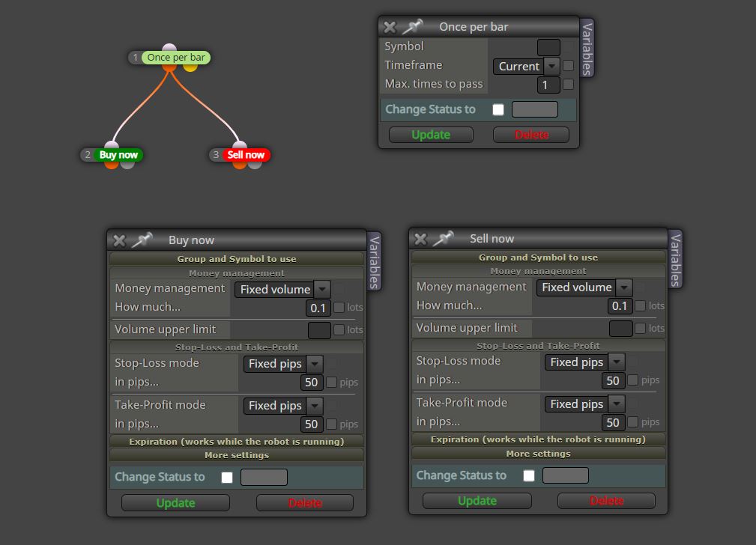The image size is (756, 545).
Task: Toggle Timeframe variable checkbox in Once per bar
Action: coord(569,66)
